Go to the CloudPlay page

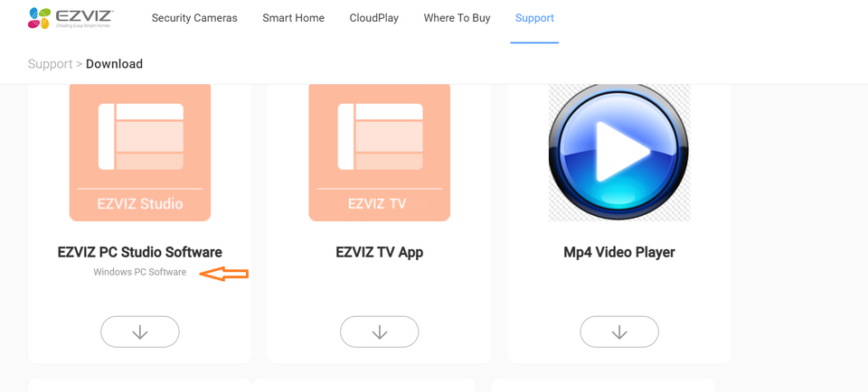[374, 18]
